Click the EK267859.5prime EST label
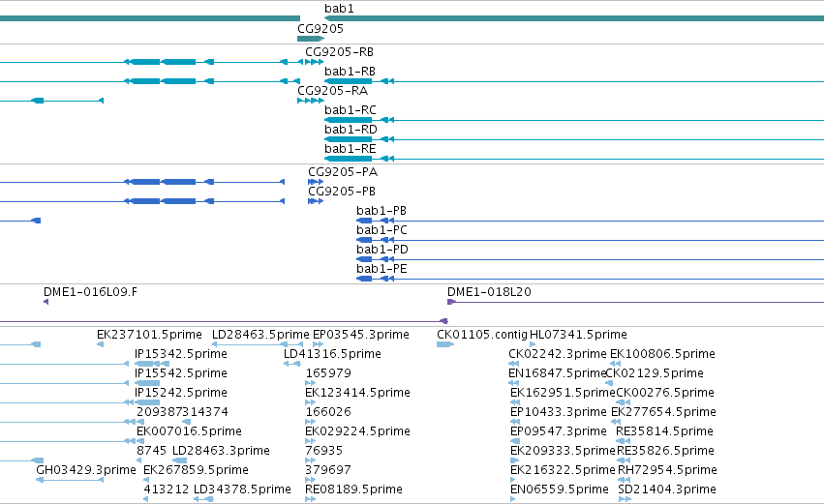This screenshot has width=824, height=504. [196, 470]
